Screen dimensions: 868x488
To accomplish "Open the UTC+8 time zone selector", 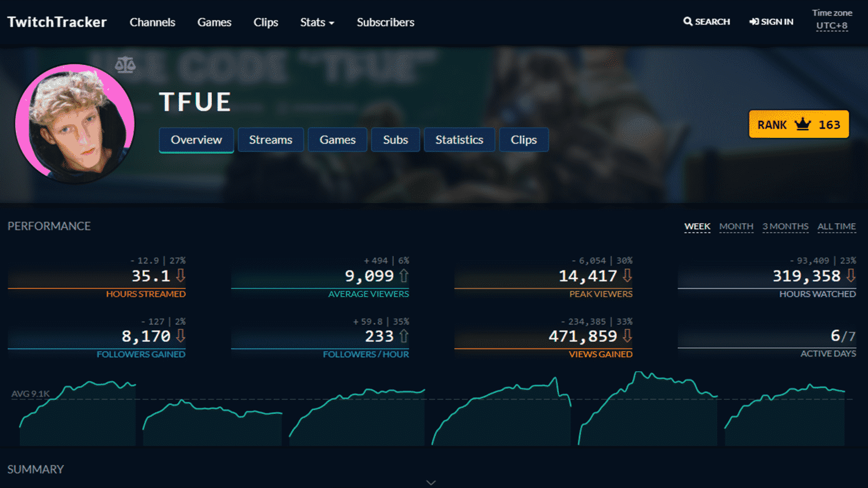I will (x=831, y=25).
